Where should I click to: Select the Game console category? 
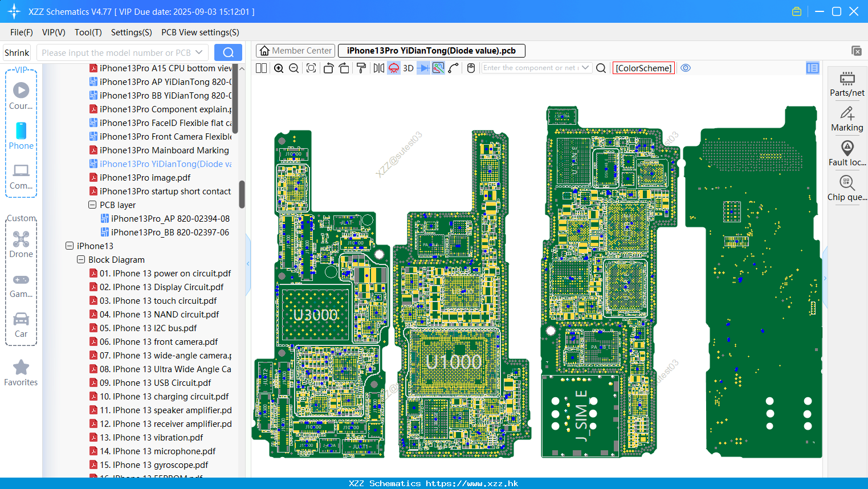pos(21,286)
